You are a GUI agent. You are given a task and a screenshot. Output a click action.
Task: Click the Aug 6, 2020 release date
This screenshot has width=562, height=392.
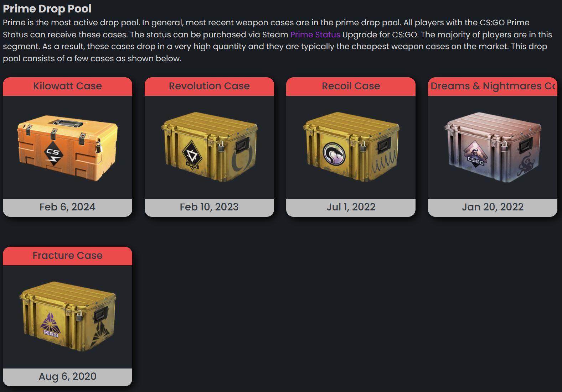tap(67, 377)
